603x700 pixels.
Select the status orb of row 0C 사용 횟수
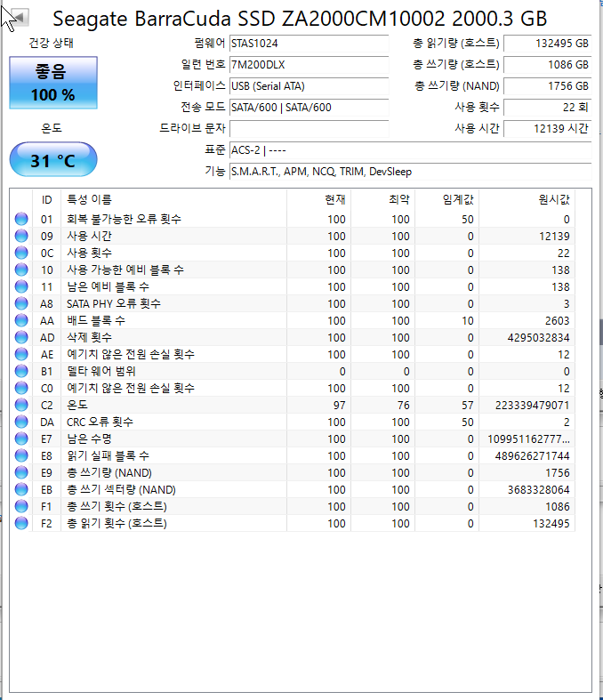[21, 253]
